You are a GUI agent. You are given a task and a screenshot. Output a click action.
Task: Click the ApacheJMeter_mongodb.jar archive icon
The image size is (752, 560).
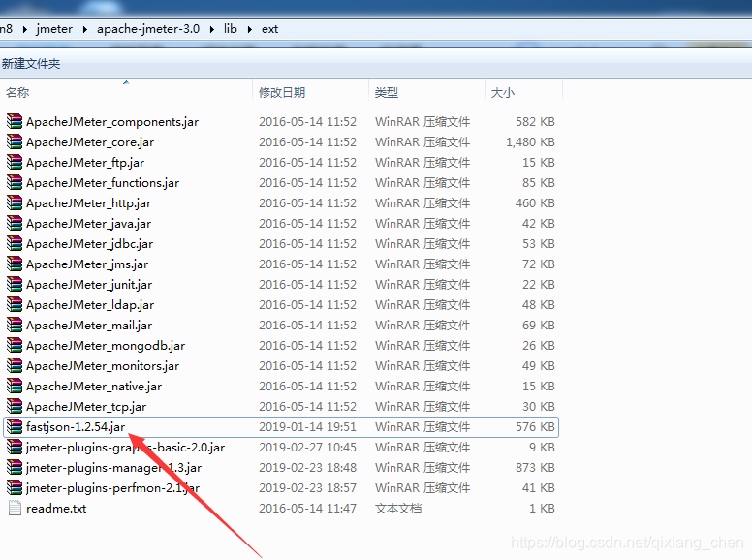15,345
